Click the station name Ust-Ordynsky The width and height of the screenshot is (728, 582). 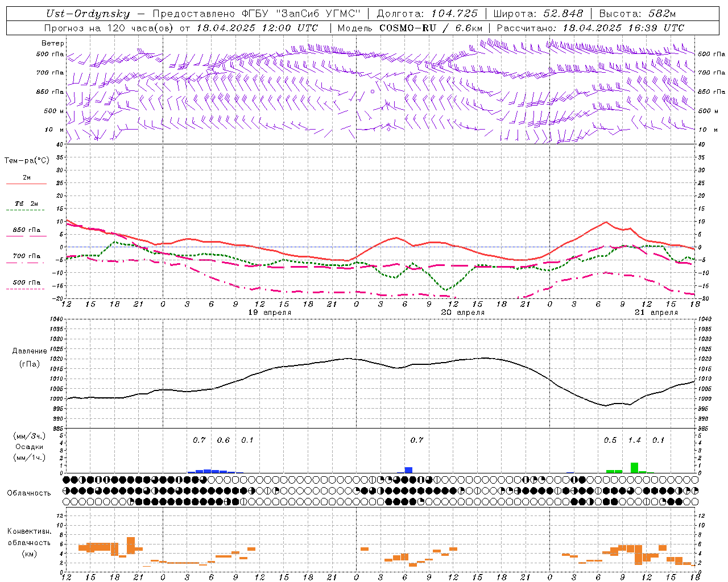click(x=88, y=14)
